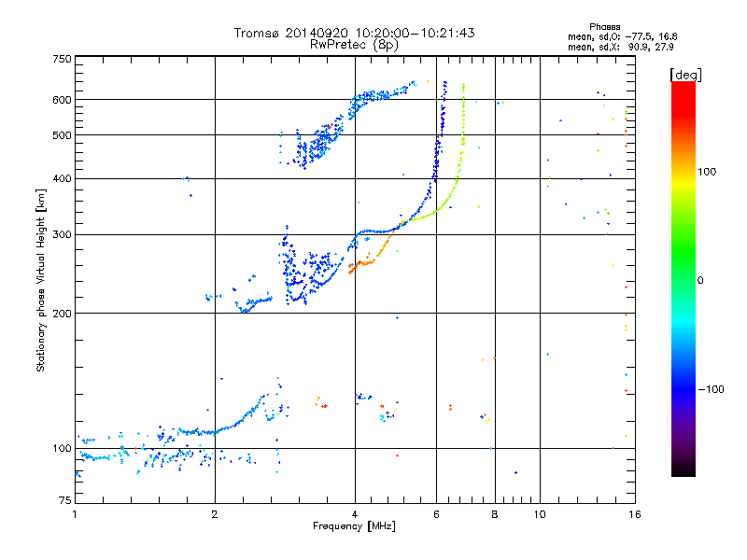Click the '[deg]' colorbar unit label
This screenshot has width=747, height=560.
685,75
